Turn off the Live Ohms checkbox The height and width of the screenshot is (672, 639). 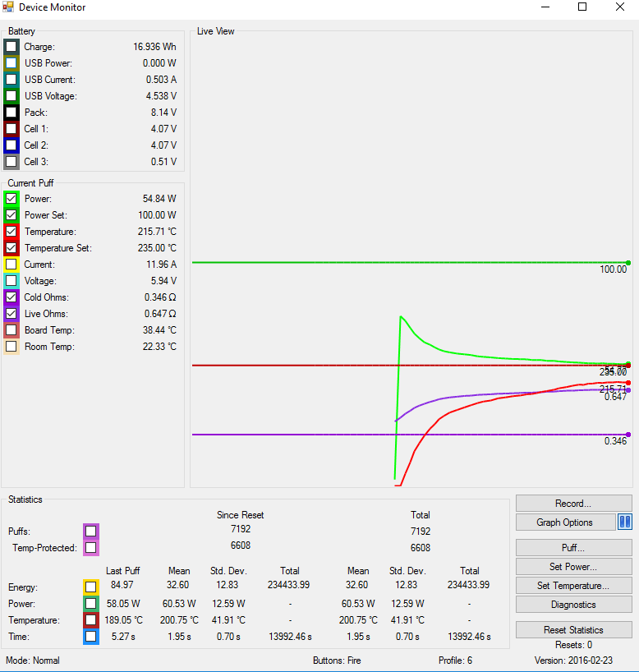pyautogui.click(x=11, y=314)
